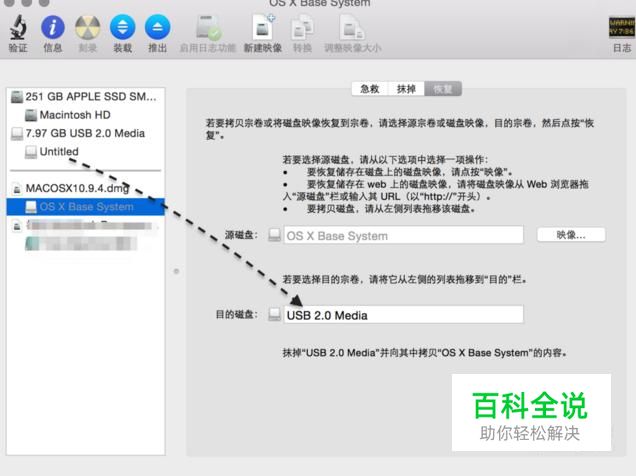Select OS X Base System in sidebar
636x476 pixels.
[x=86, y=207]
